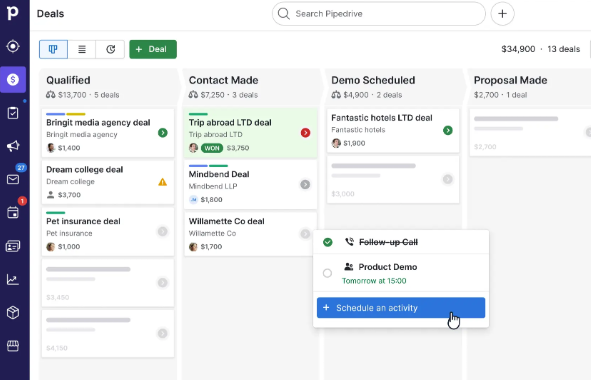Open Fantastic hotels LTD deal title
This screenshot has height=380, width=591.
coord(382,118)
